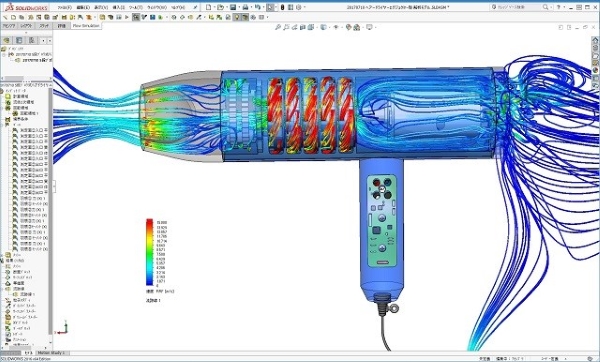Click the Print icon in top toolbar
The height and width of the screenshot is (362, 600).
click(245, 7)
